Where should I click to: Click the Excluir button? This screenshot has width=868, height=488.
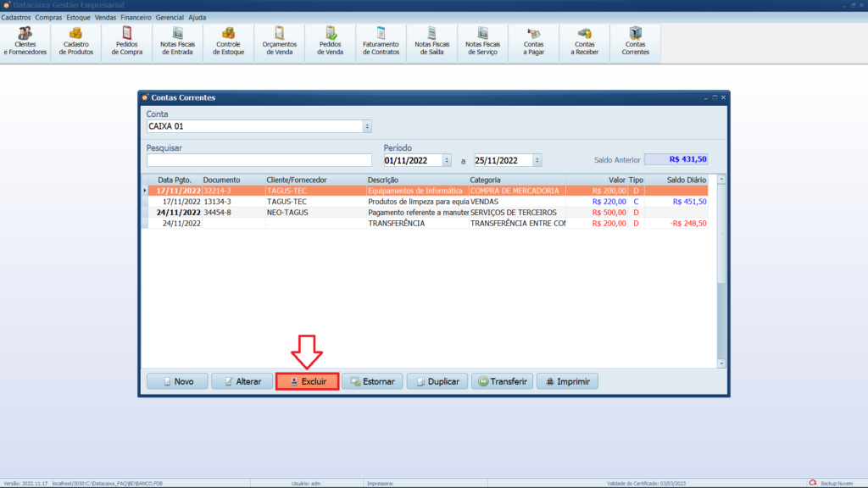point(308,382)
